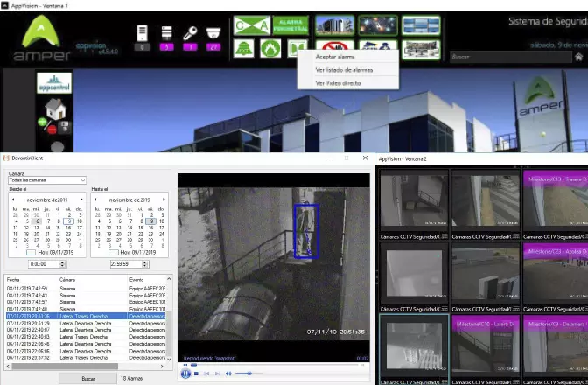Mute the video player audio
This screenshot has width=588, height=385.
click(x=227, y=374)
